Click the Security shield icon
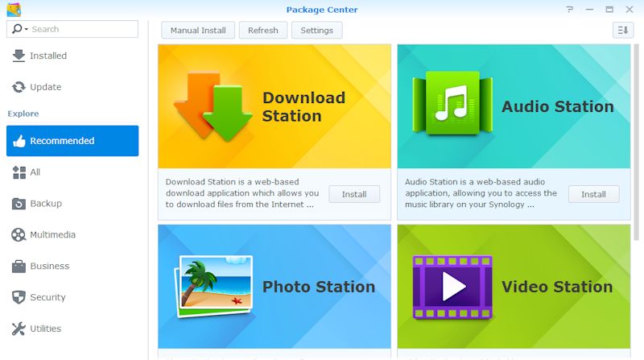The width and height of the screenshot is (644, 360). point(19,297)
